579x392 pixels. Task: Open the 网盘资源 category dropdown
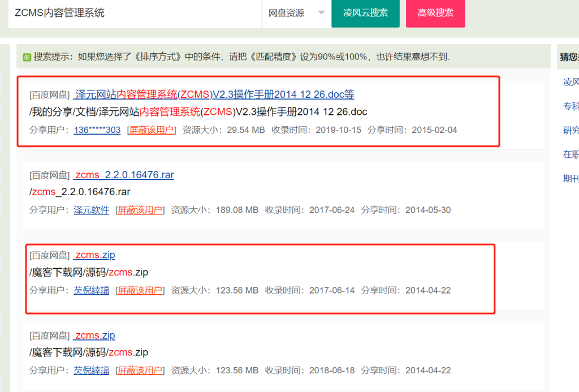pyautogui.click(x=296, y=13)
